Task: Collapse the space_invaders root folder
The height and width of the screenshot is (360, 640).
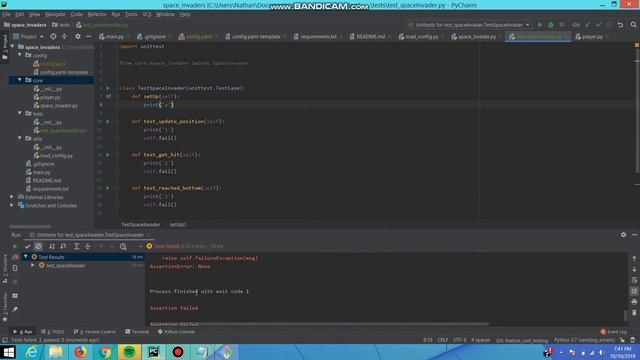Action: pos(13,47)
